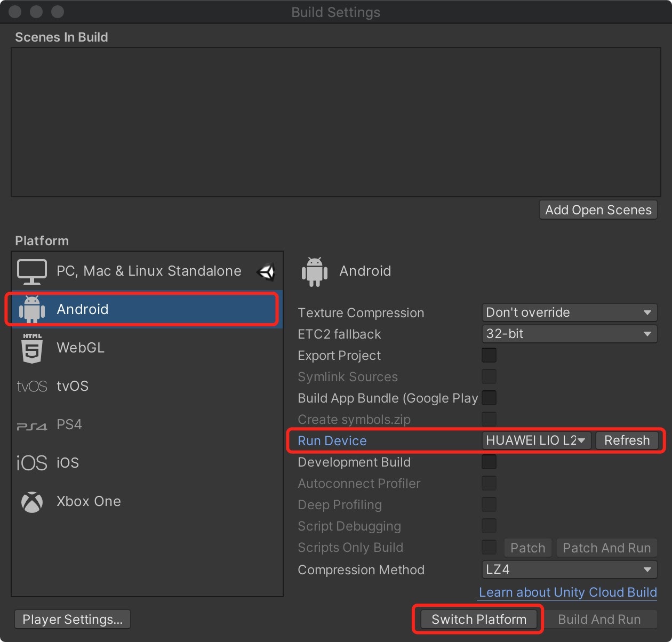Image resolution: width=672 pixels, height=642 pixels.
Task: Click the Export Project label
Action: coord(339,355)
